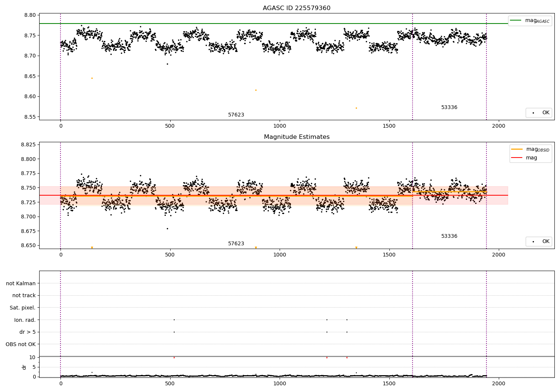Click label 57623 in the top plot

(236, 115)
